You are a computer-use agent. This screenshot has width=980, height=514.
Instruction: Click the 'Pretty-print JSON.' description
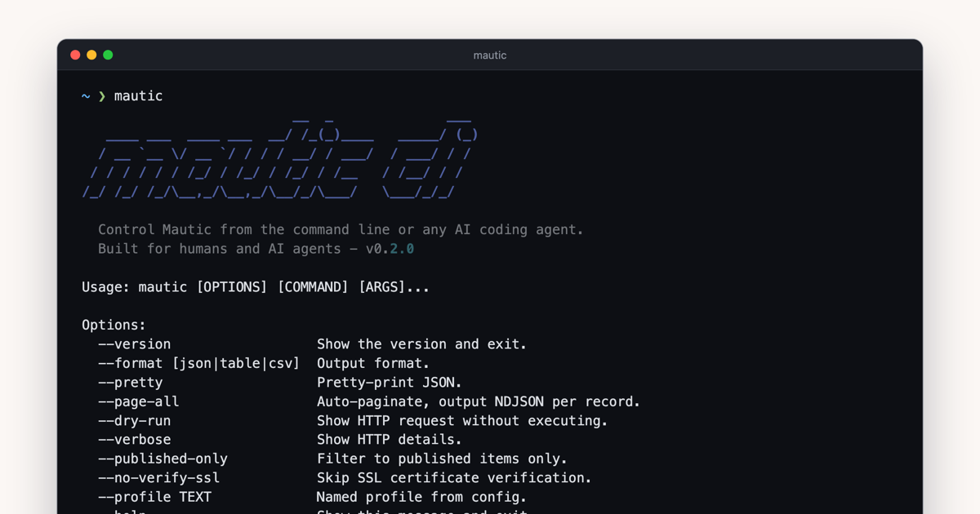(x=390, y=383)
